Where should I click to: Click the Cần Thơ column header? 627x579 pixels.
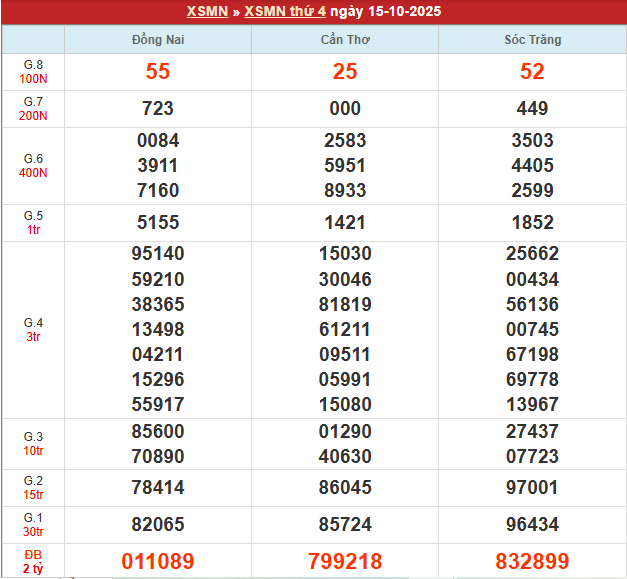click(x=345, y=40)
